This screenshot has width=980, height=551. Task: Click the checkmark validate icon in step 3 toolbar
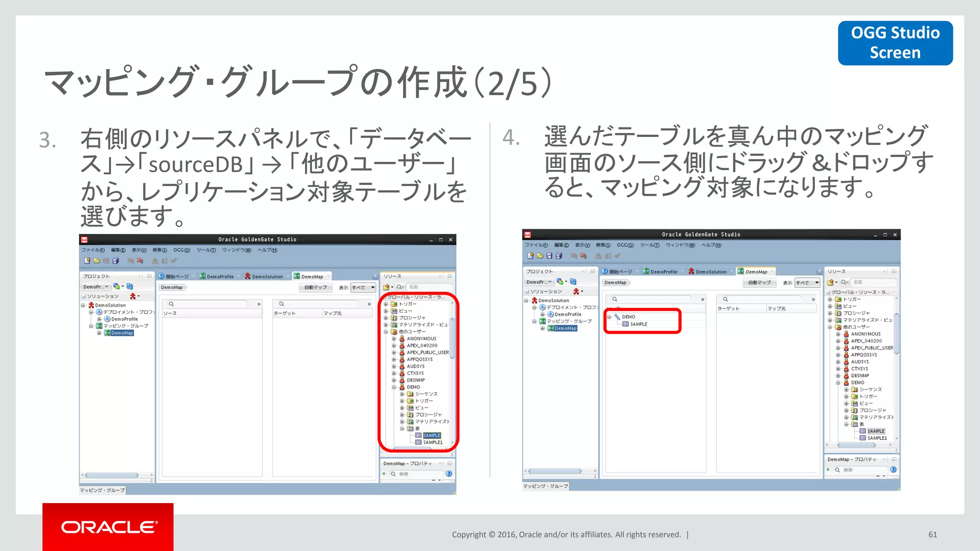(x=174, y=261)
